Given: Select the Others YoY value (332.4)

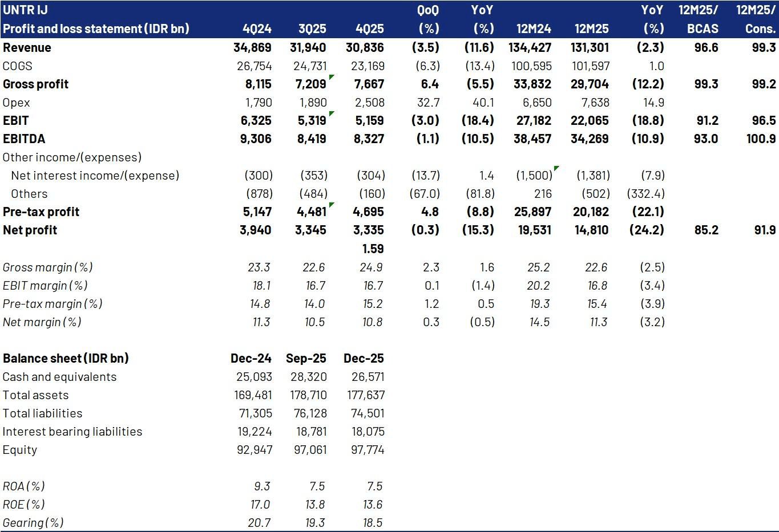Looking at the screenshot, I should [645, 194].
